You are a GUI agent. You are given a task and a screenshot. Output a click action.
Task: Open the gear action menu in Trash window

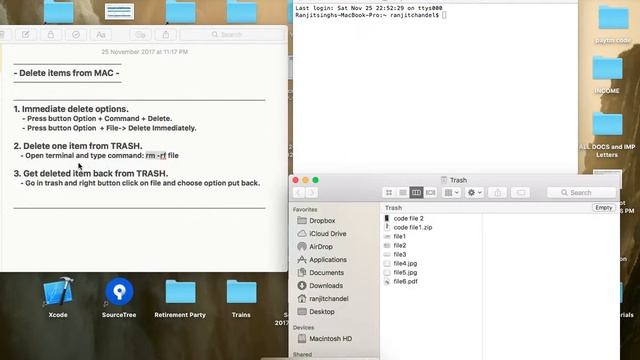(475, 193)
